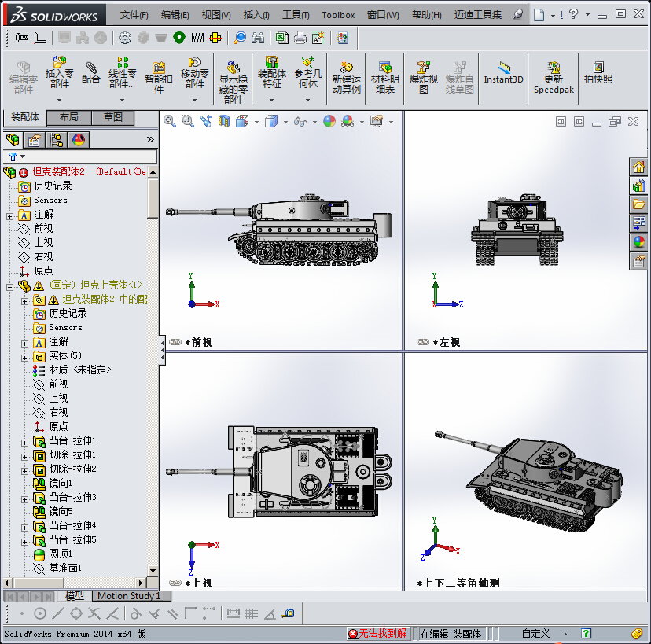Select the 插入零部件 insert components tool
651x644 pixels.
pos(59,72)
